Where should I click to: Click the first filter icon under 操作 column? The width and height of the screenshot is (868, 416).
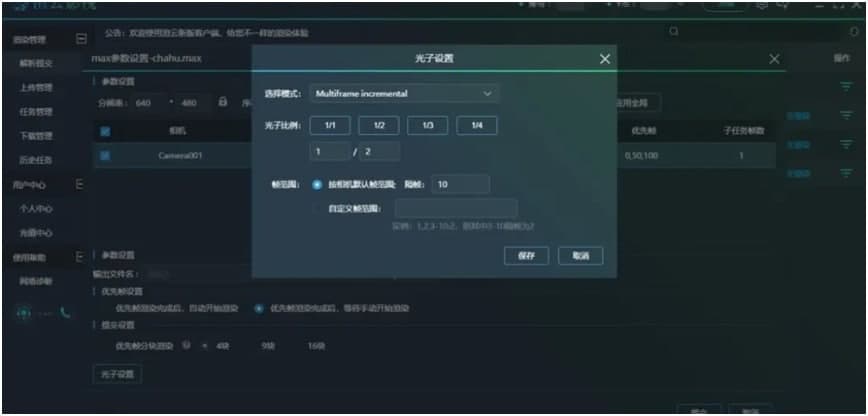[x=846, y=86]
